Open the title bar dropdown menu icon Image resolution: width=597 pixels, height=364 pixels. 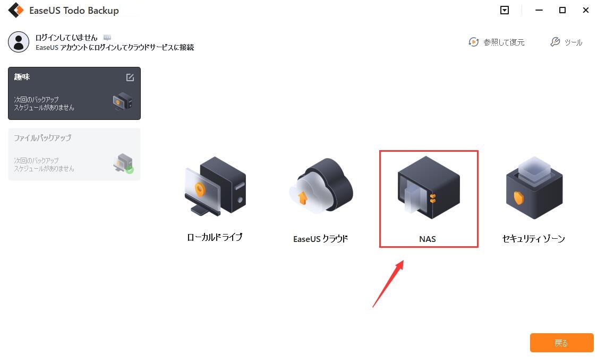[505, 10]
